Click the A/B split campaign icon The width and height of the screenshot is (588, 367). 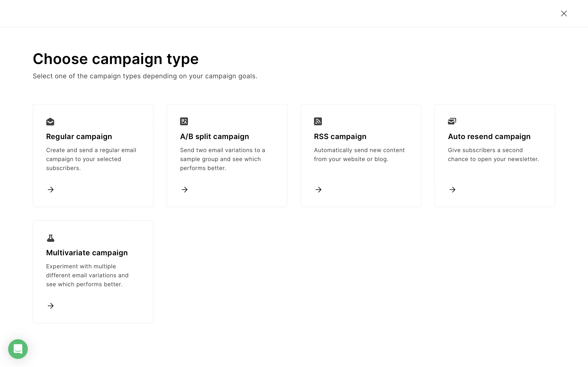pos(184,121)
